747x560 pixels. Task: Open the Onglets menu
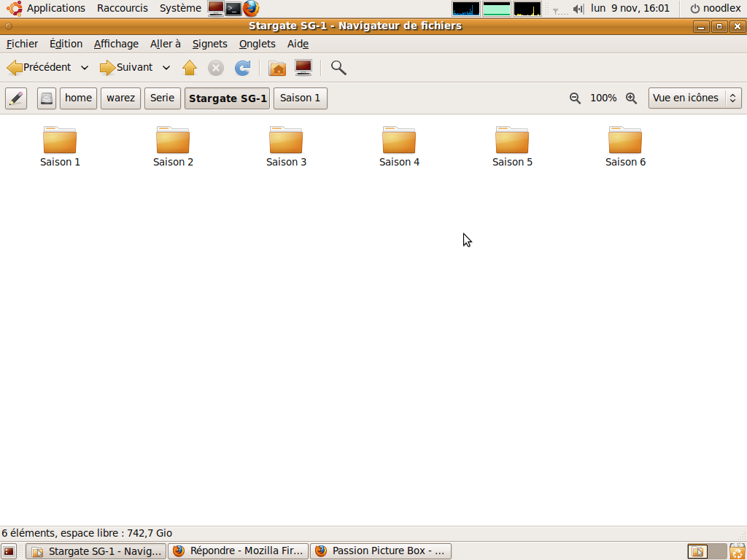[x=258, y=44]
